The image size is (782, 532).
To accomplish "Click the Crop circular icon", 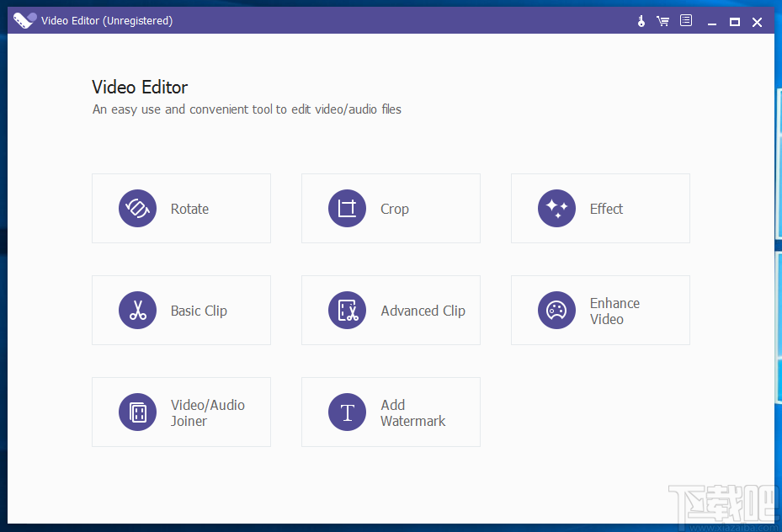I will (347, 209).
